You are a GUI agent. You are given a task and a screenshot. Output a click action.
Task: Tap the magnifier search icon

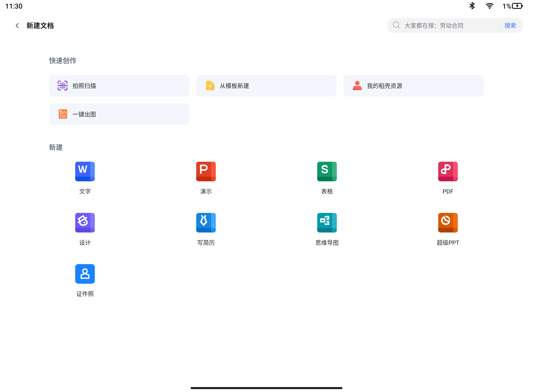tap(396, 25)
